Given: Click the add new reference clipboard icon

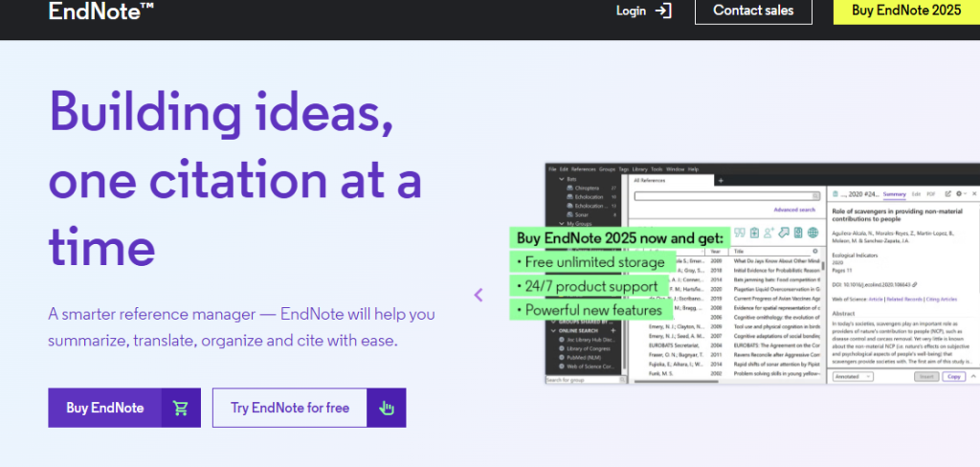Looking at the screenshot, I should (754, 233).
